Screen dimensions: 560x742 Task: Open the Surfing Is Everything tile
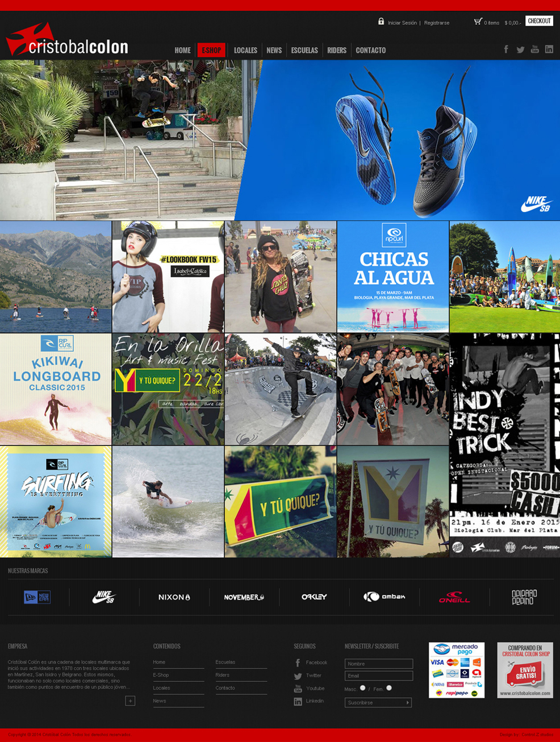click(x=56, y=502)
